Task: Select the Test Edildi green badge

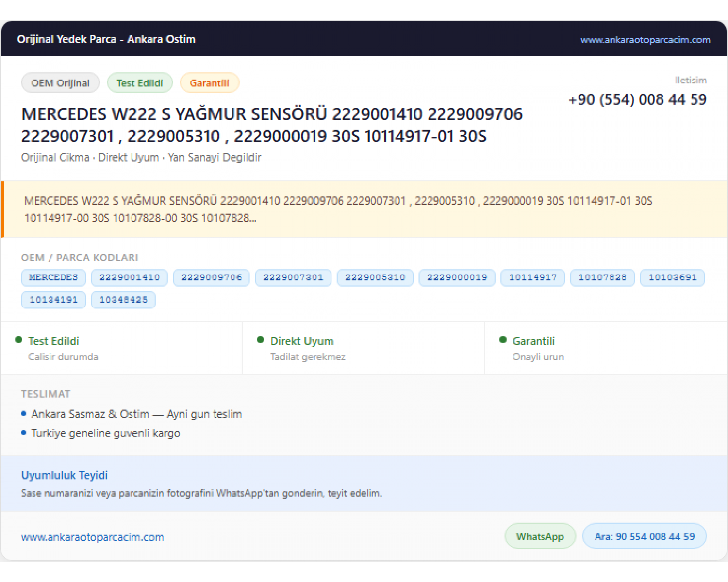Action: tap(140, 83)
